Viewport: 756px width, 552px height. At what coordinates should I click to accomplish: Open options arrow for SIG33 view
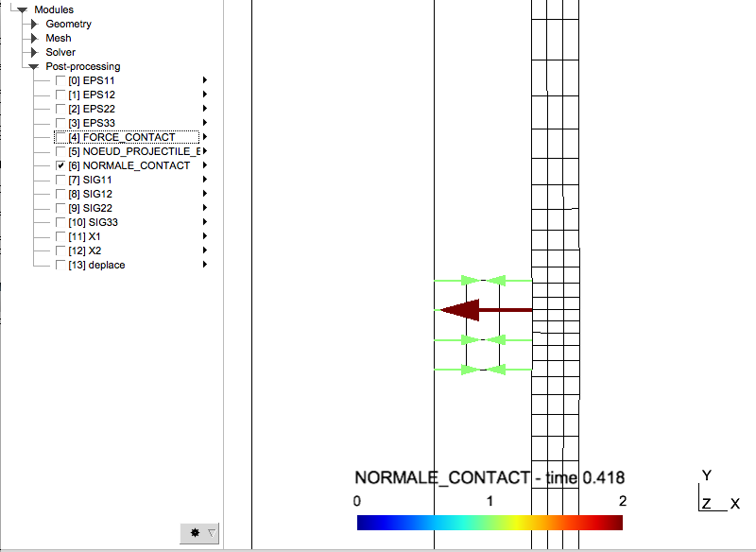point(205,222)
